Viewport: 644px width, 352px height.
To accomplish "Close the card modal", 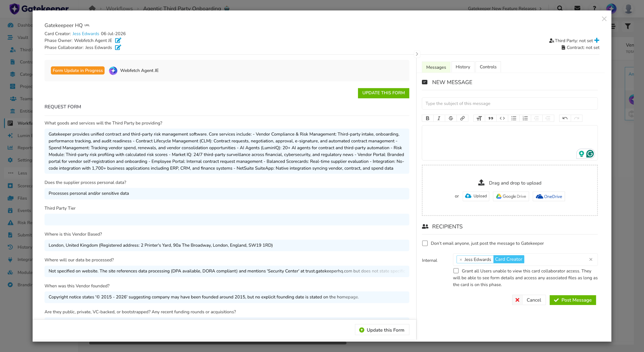I will [x=604, y=19].
